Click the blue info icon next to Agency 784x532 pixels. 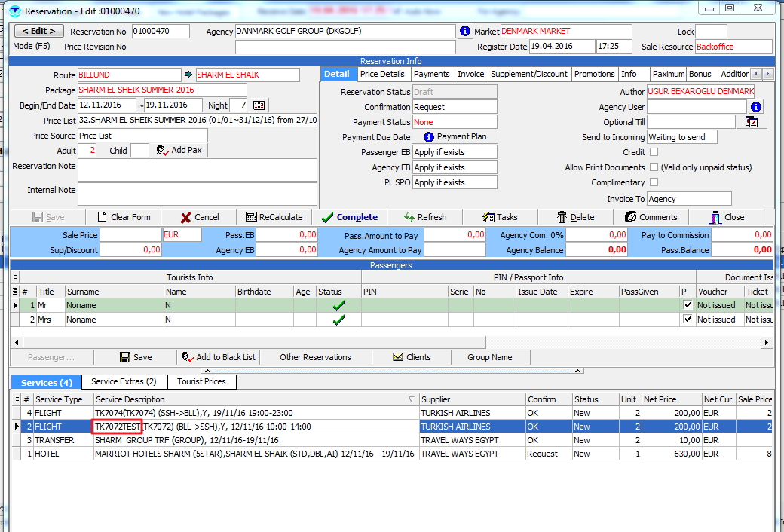click(x=465, y=32)
